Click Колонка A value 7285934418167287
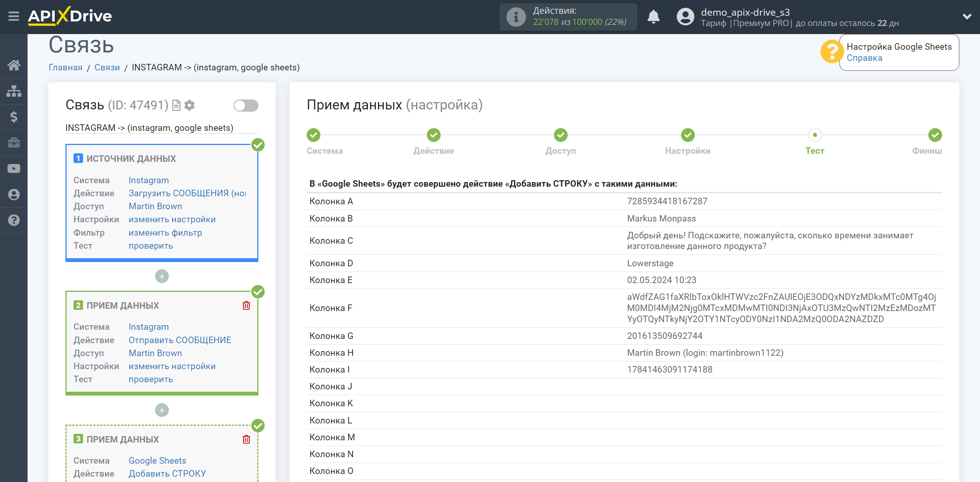 click(667, 201)
